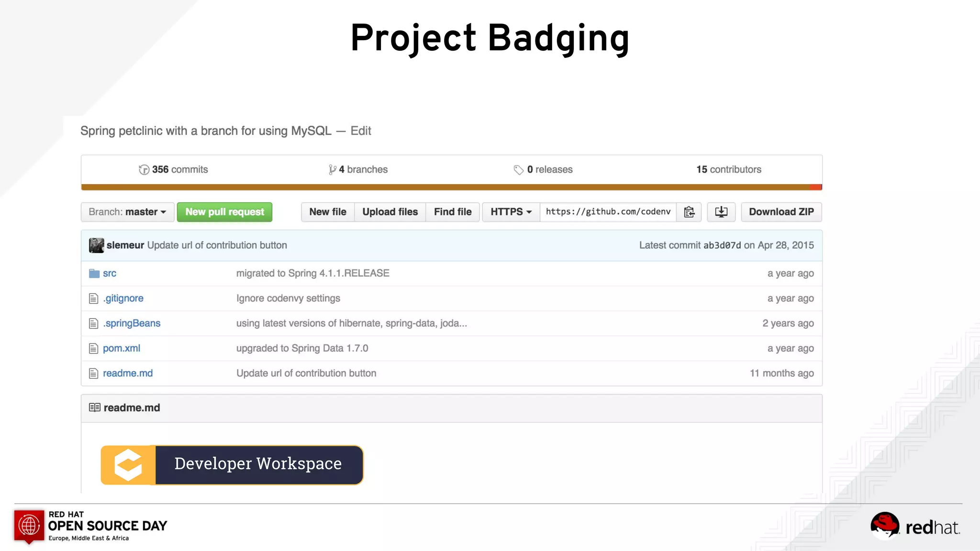Open the 0 releases link
980x551 pixels.
pyautogui.click(x=543, y=169)
